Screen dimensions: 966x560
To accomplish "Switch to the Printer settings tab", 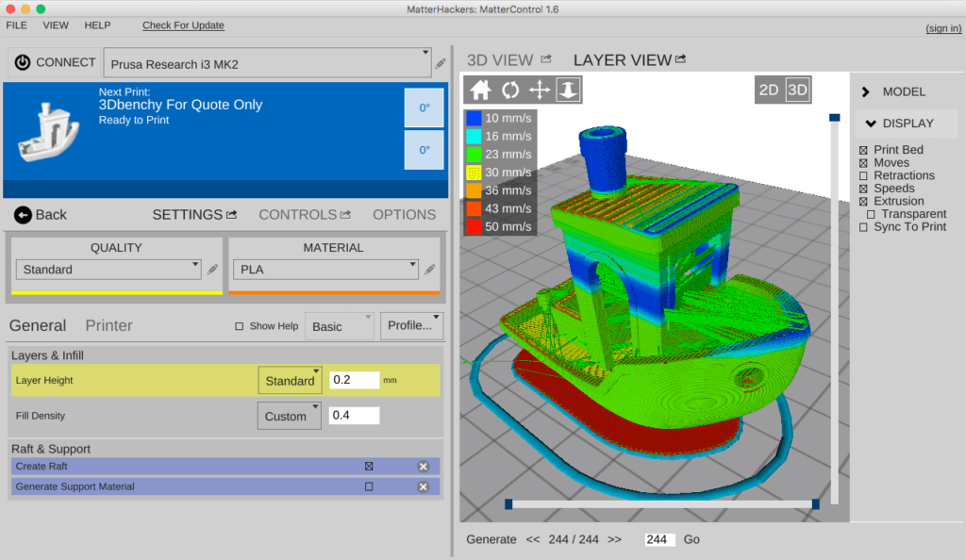I will click(108, 325).
